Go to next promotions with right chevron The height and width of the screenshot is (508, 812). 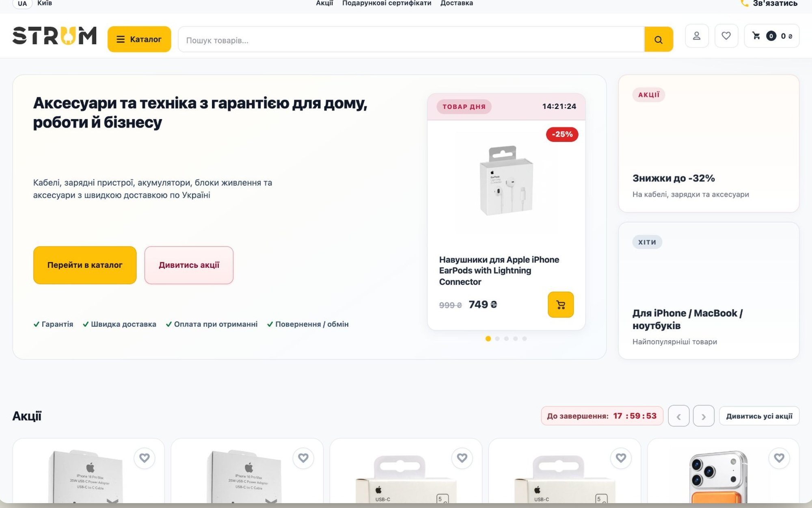pyautogui.click(x=704, y=416)
